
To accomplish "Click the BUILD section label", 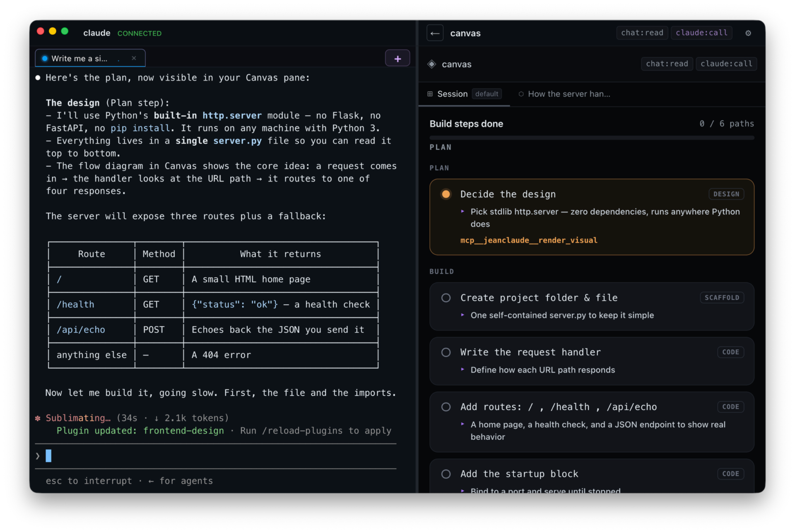I will pyautogui.click(x=441, y=272).
